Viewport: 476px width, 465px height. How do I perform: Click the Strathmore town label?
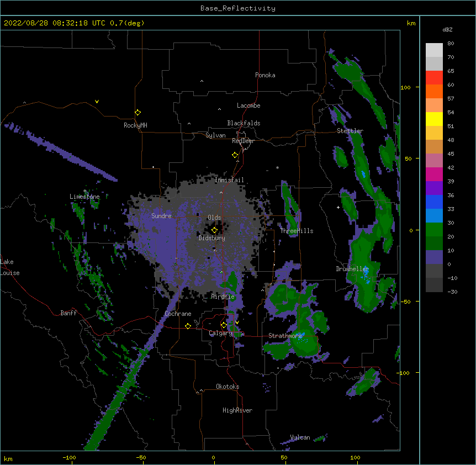pyautogui.click(x=285, y=336)
